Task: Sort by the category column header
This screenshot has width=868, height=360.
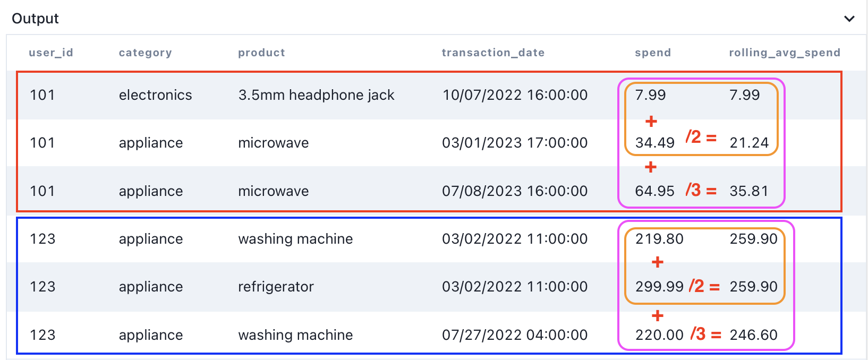Action: (x=145, y=53)
